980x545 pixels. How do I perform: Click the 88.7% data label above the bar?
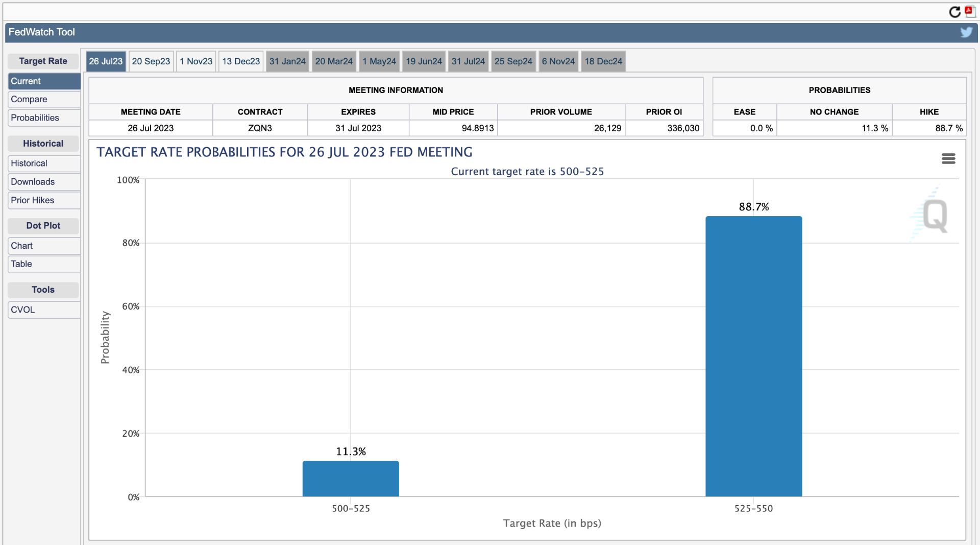[753, 207]
